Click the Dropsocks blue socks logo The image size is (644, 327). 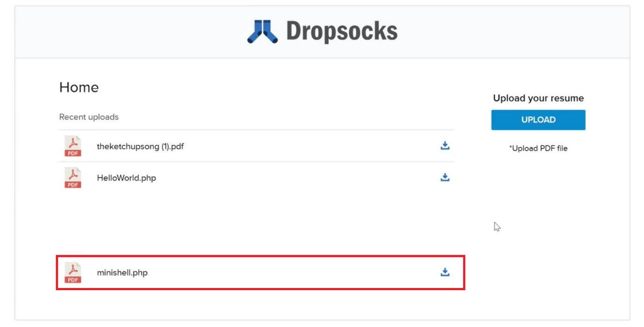tap(262, 32)
